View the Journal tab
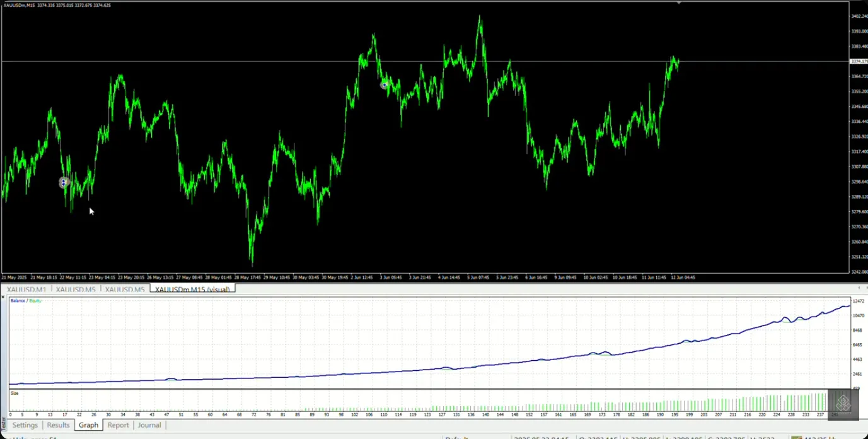The image size is (868, 439). pyautogui.click(x=149, y=425)
